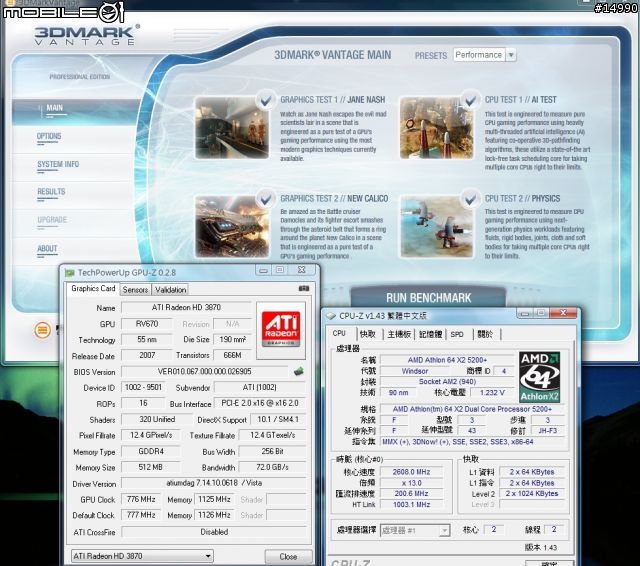Viewport: 640px width, 566px height.
Task: Click Graphics Test 1 // Jane Nash heading
Action: [333, 100]
